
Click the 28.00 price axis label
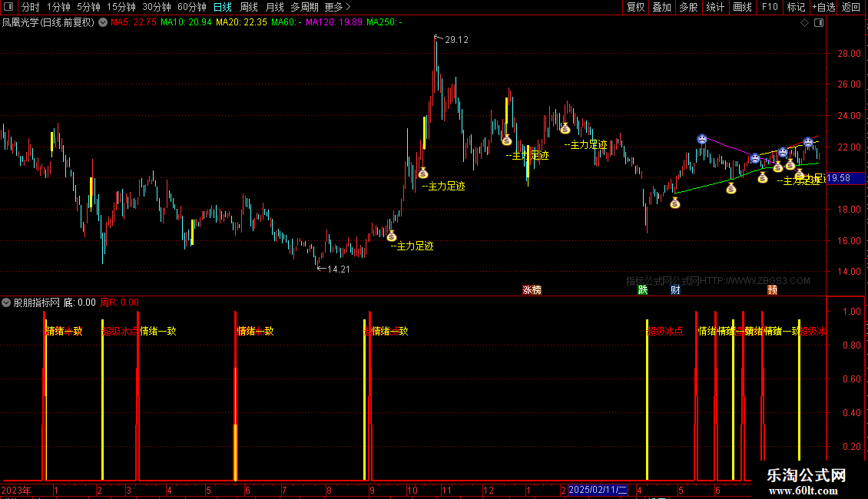pos(849,54)
